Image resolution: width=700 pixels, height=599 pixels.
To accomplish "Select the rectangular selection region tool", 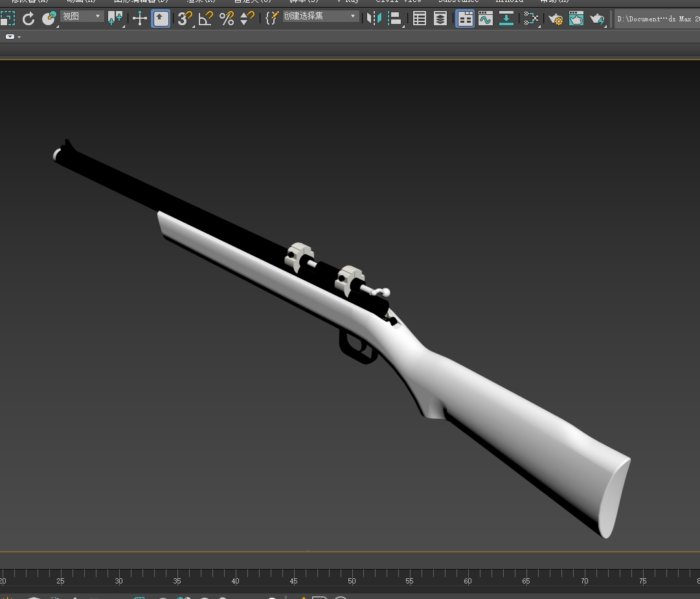I will pyautogui.click(x=8, y=19).
